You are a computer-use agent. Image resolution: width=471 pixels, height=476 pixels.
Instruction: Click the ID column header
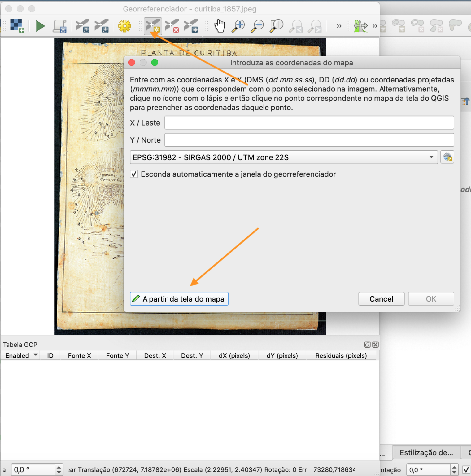coord(50,355)
